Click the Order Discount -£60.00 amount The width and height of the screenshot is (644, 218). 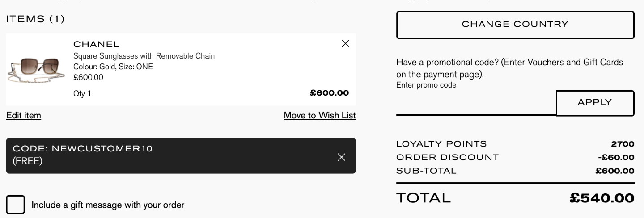tap(616, 157)
